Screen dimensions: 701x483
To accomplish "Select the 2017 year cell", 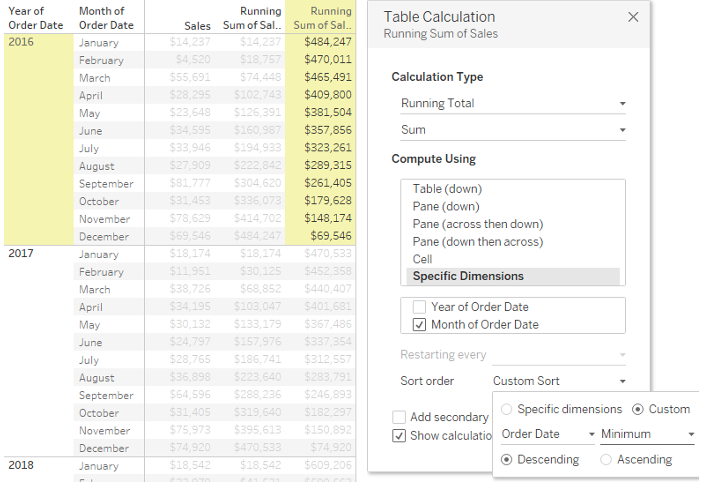I will pos(21,254).
